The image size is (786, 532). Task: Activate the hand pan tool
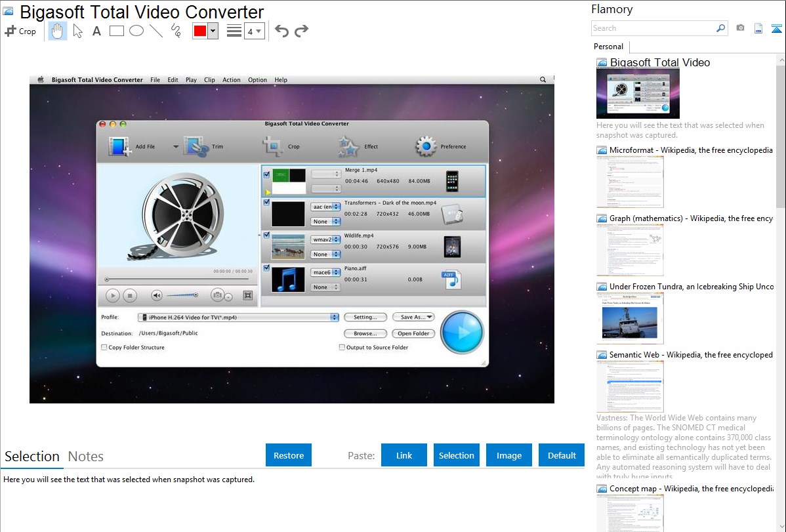pos(57,31)
